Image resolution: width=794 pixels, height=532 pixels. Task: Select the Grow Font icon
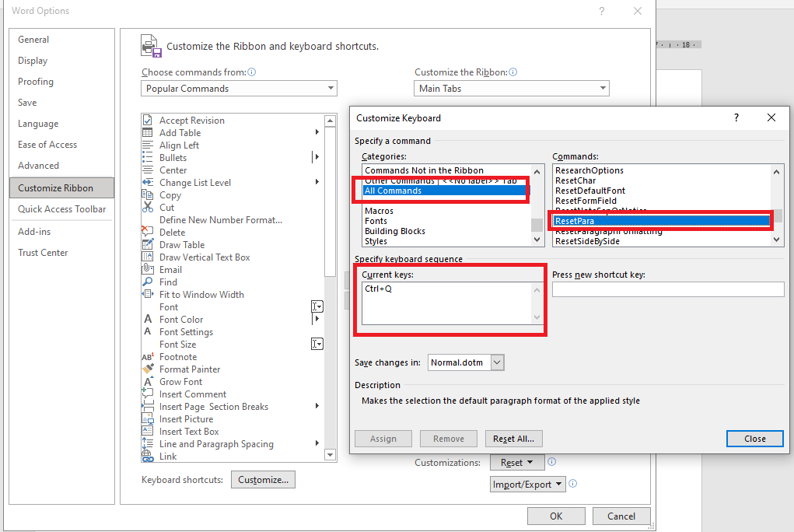click(147, 382)
